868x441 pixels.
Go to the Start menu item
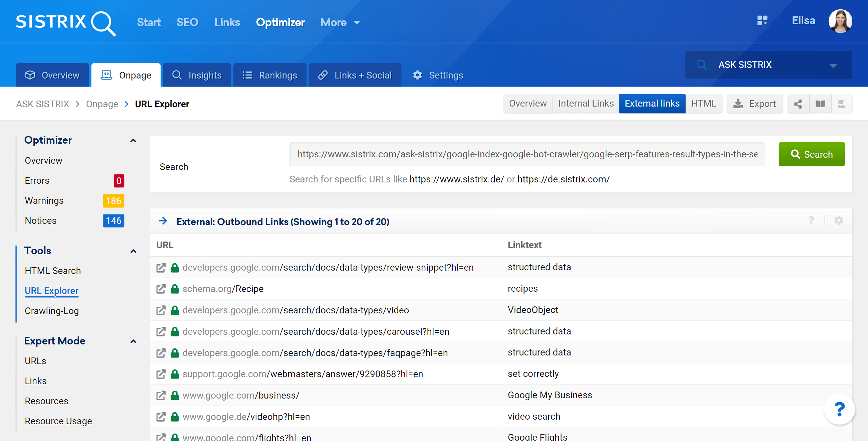(x=149, y=23)
